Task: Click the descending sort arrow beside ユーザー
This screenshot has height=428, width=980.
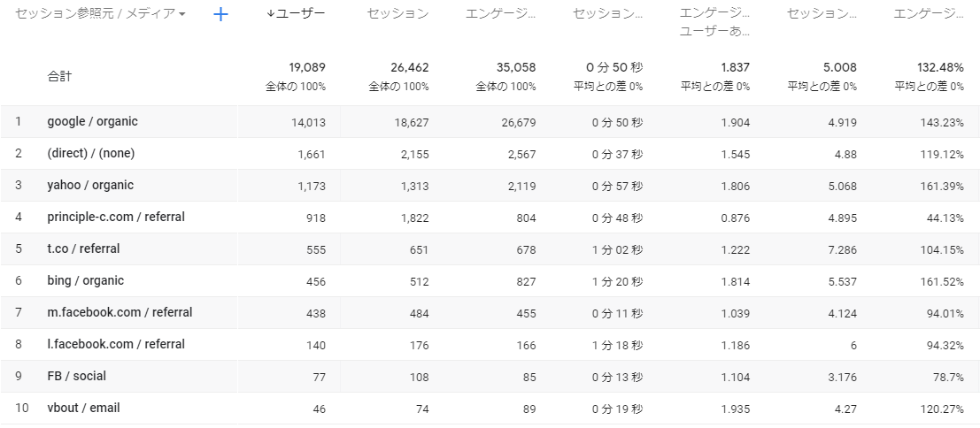Action: (271, 14)
